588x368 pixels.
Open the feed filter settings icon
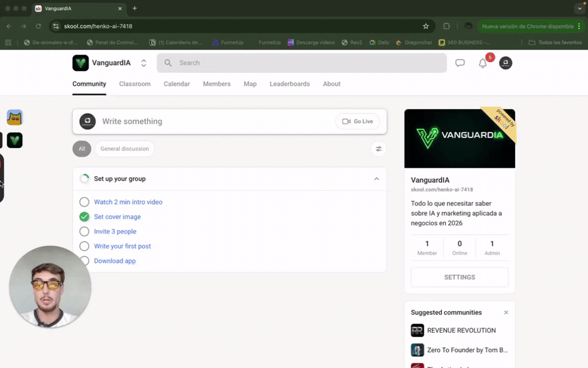click(378, 149)
